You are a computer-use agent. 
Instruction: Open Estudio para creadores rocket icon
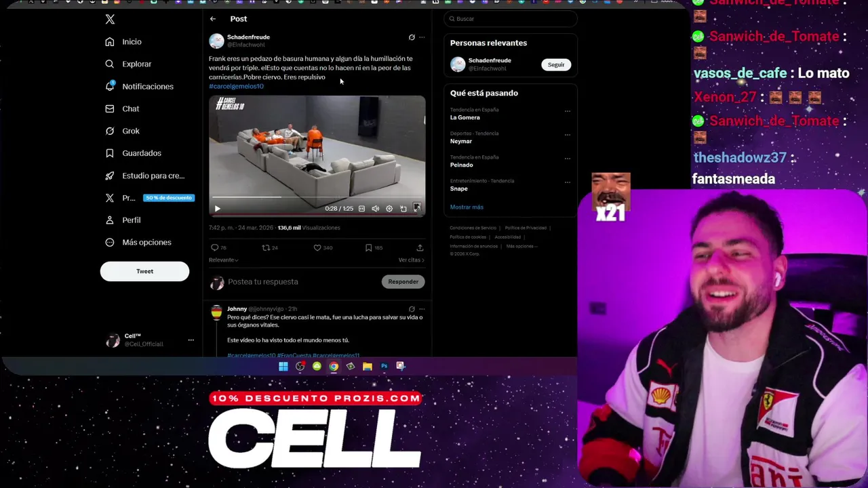[110, 176]
